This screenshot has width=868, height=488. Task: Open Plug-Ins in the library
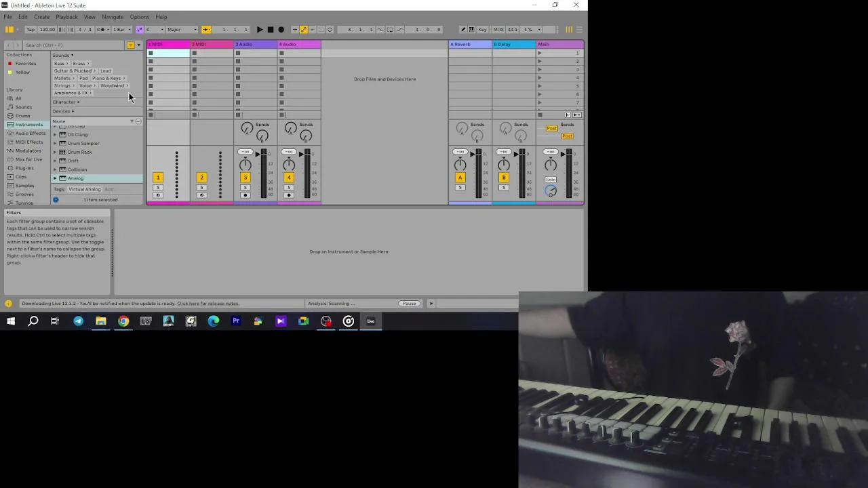(24, 168)
